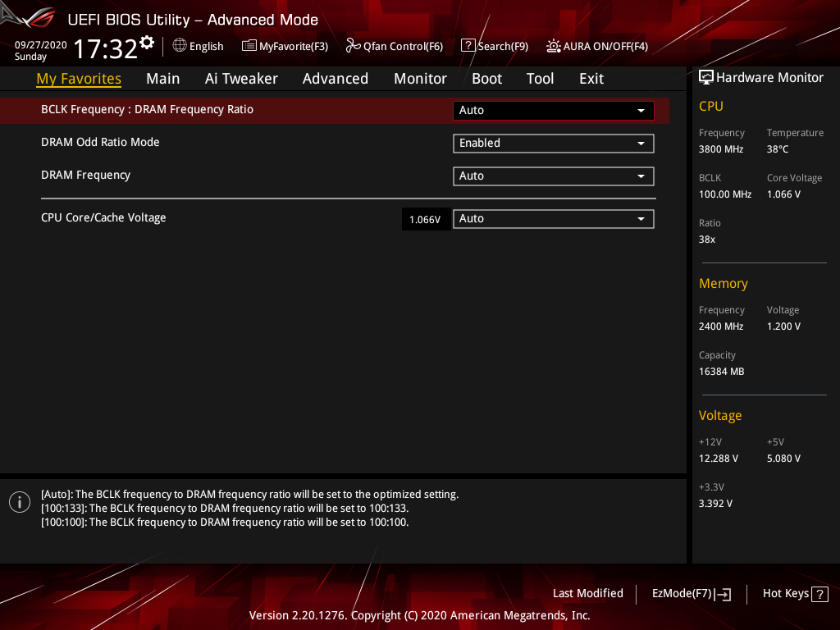Select the DRAM Frequency setting label
Screen dimensions: 840x630
click(x=85, y=176)
